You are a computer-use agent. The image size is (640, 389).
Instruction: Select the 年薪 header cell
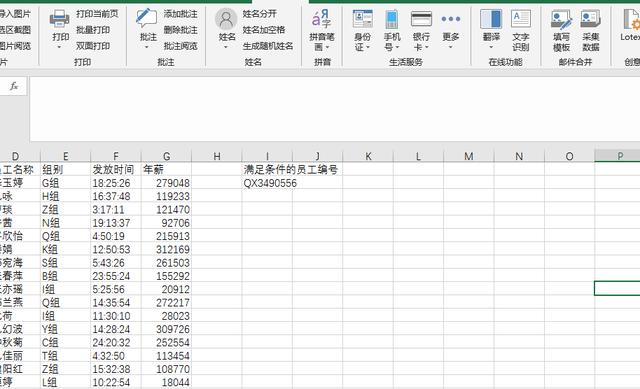[x=166, y=169]
